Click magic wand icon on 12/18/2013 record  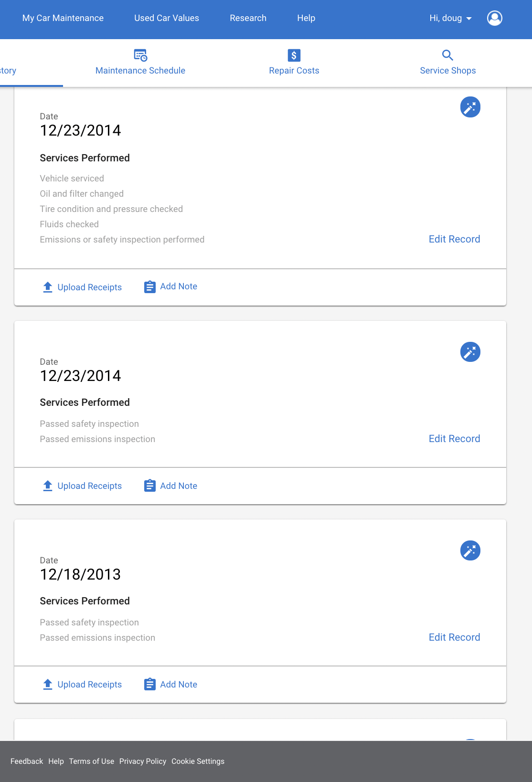tap(470, 550)
